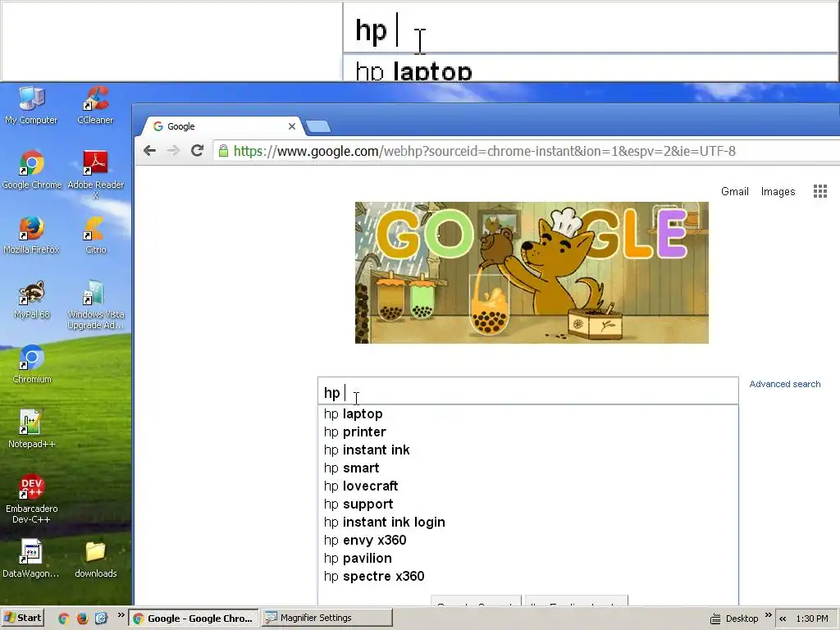
Task: Switch to Magnifier Settings taskbar button
Action: (x=327, y=618)
